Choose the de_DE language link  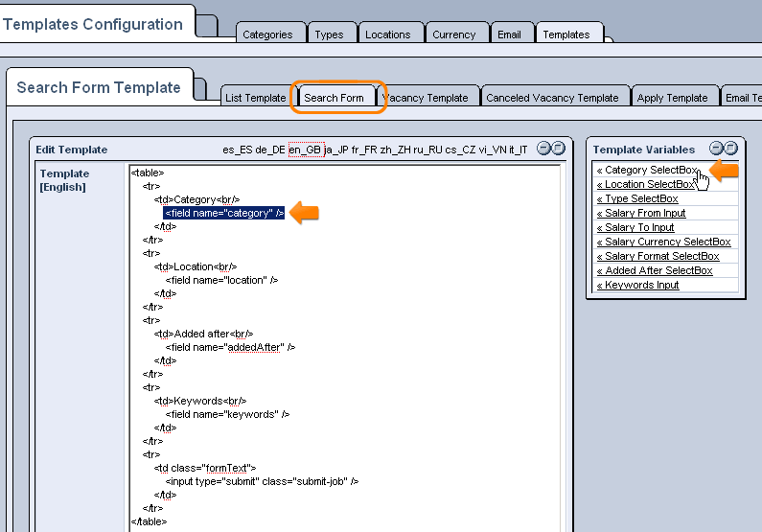pyautogui.click(x=269, y=150)
